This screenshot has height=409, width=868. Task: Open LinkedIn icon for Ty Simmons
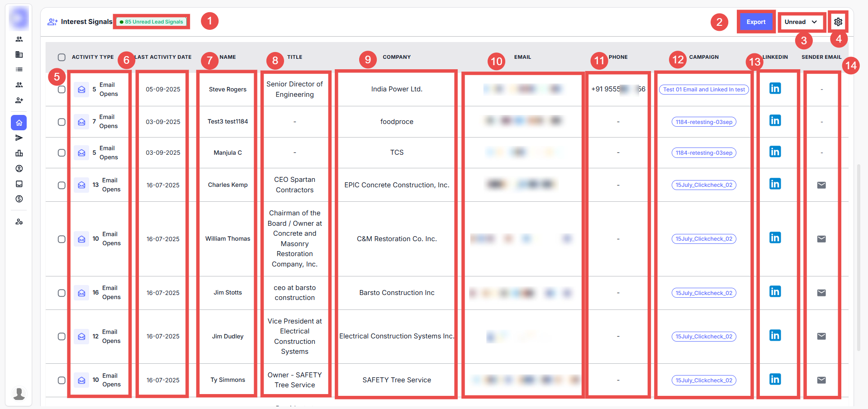775,380
